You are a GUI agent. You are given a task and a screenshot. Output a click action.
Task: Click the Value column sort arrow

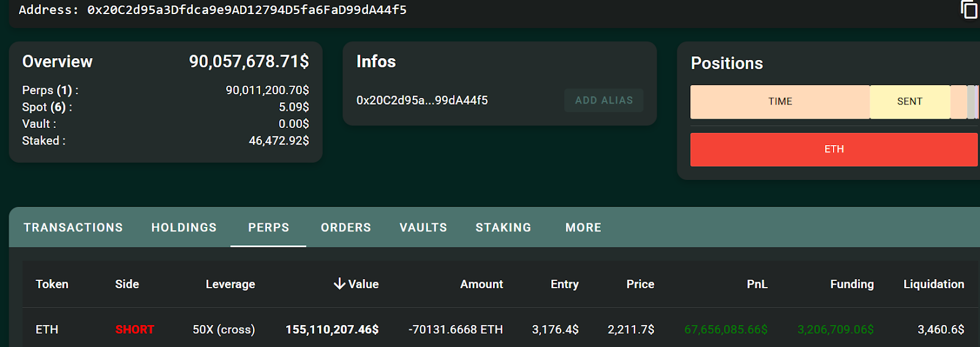click(339, 284)
